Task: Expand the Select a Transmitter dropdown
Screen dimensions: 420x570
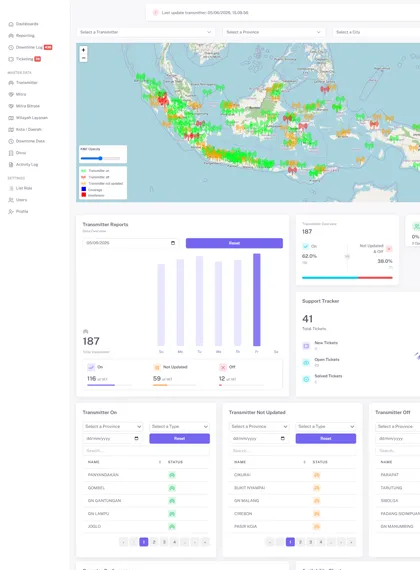Action: 145,32
